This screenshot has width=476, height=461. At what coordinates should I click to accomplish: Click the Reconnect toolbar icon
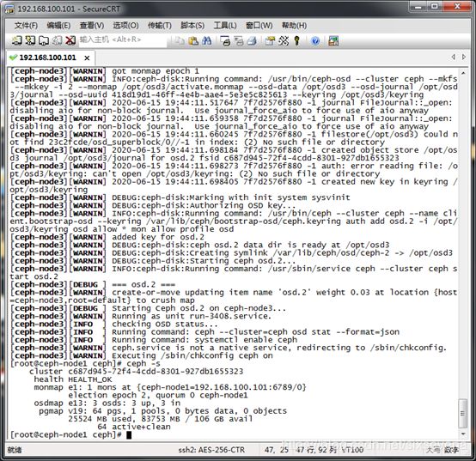(57, 40)
